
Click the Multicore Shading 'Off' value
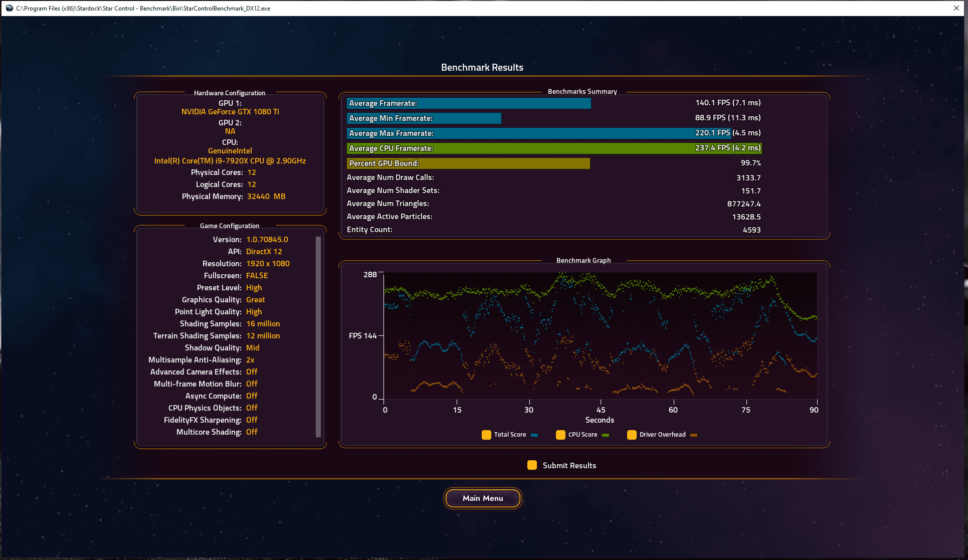(252, 432)
